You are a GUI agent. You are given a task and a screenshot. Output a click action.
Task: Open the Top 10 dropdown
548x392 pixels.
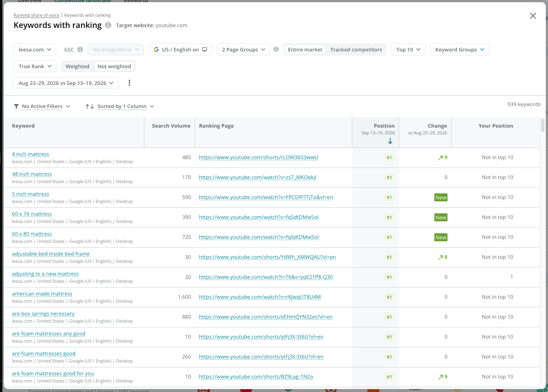[408, 49]
